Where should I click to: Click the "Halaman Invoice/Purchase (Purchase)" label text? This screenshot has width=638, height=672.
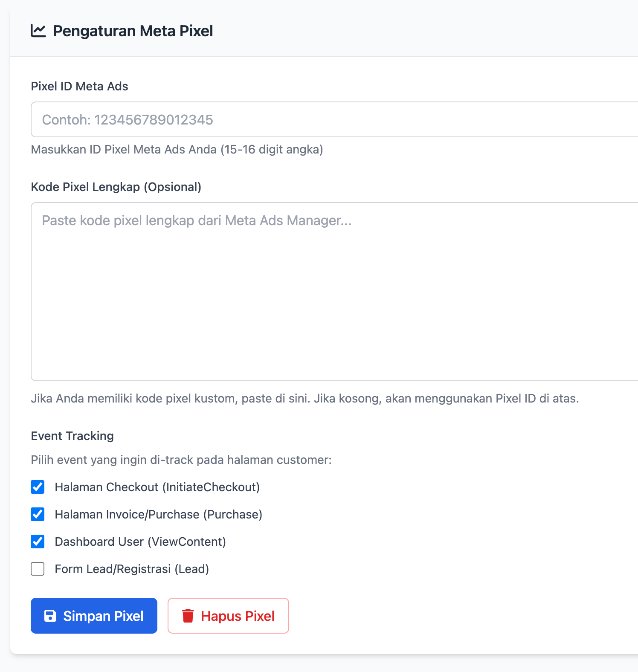pyautogui.click(x=158, y=514)
